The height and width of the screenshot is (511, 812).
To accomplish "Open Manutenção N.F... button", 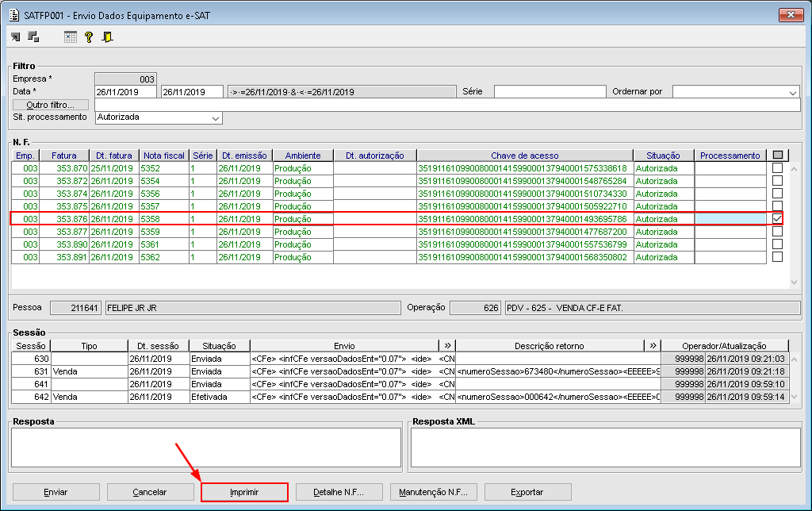I will coord(434,492).
